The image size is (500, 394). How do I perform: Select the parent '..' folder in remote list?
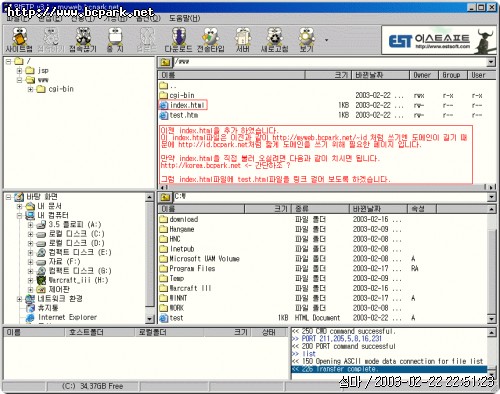pyautogui.click(x=168, y=86)
